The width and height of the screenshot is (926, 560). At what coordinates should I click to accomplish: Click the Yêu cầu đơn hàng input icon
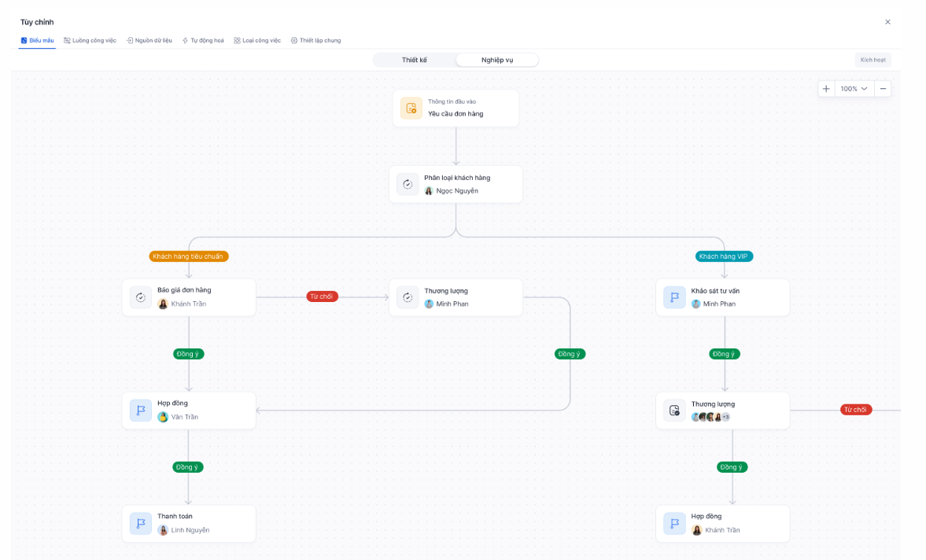point(411,109)
